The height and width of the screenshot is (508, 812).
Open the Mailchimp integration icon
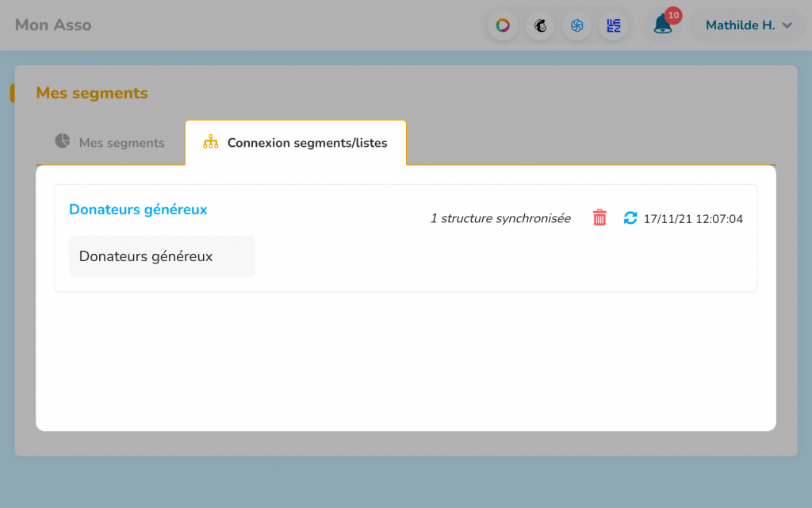[x=540, y=25]
